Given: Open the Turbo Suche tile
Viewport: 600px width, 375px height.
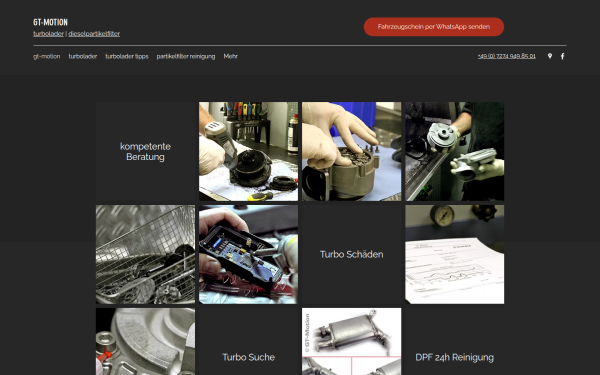Looking at the screenshot, I should [x=248, y=342].
